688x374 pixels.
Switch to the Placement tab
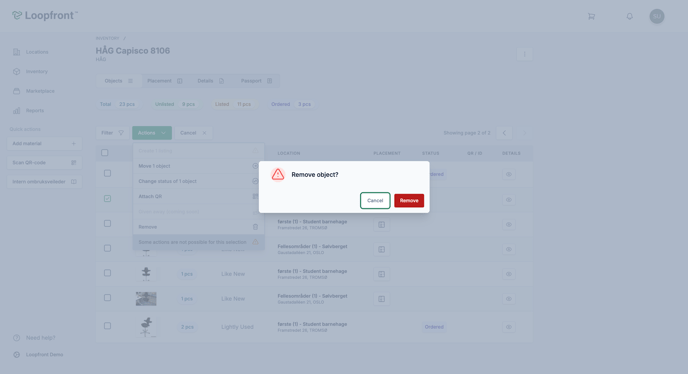tap(165, 81)
